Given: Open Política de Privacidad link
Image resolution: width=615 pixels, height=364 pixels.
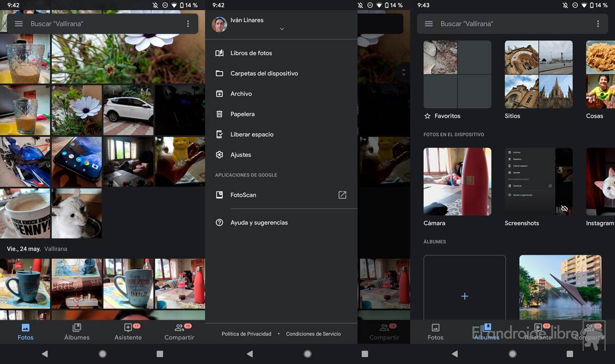Looking at the screenshot, I should point(247,334).
